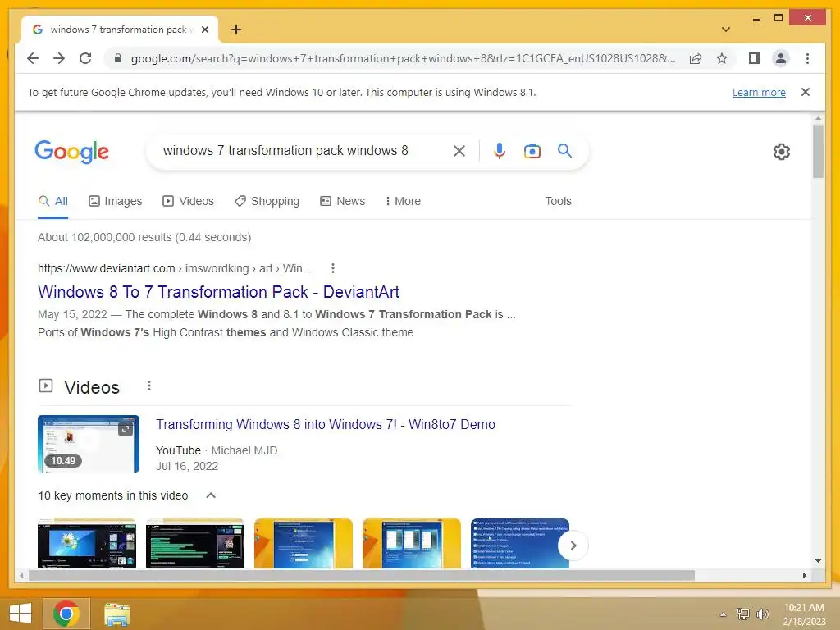
Task: Open a new tab with plus button
Action: coord(236,30)
